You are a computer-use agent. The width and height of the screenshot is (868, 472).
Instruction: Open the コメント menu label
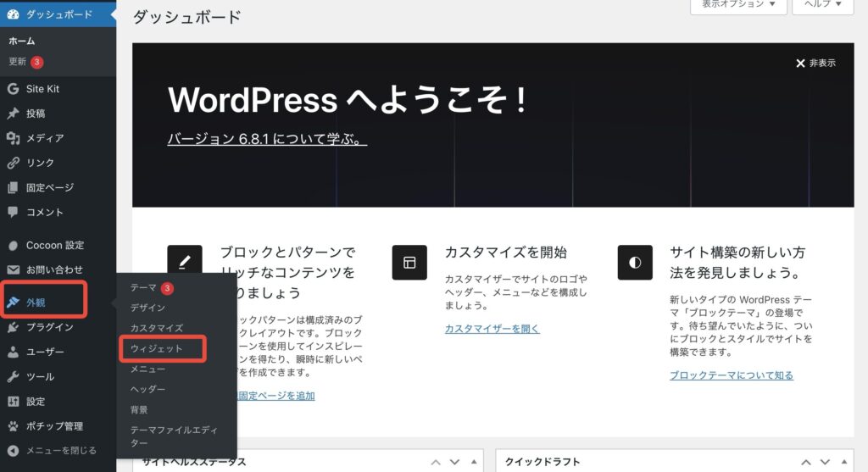[x=45, y=212]
